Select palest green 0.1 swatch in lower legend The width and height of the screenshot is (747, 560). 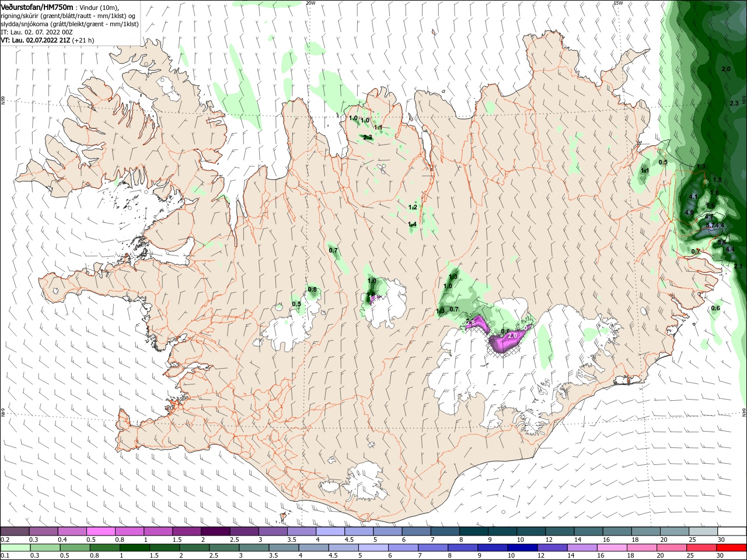(x=15, y=548)
